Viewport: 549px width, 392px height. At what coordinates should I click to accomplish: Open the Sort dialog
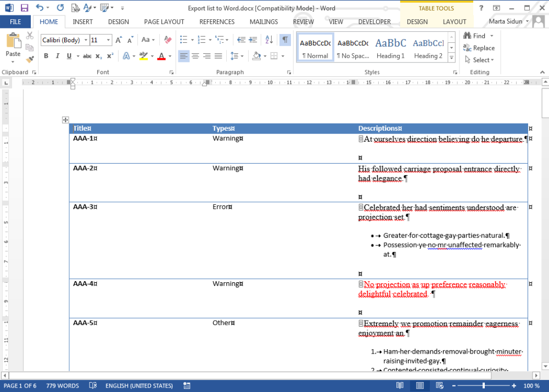click(x=268, y=40)
